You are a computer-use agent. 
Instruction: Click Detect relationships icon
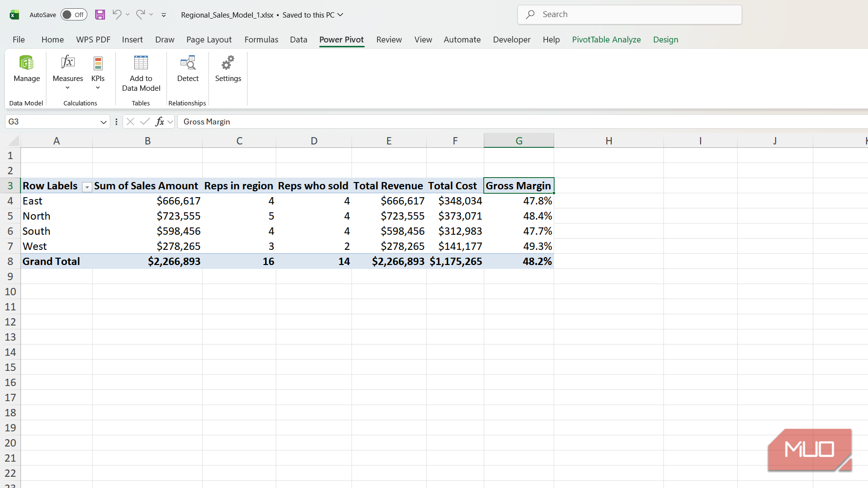pos(188,62)
